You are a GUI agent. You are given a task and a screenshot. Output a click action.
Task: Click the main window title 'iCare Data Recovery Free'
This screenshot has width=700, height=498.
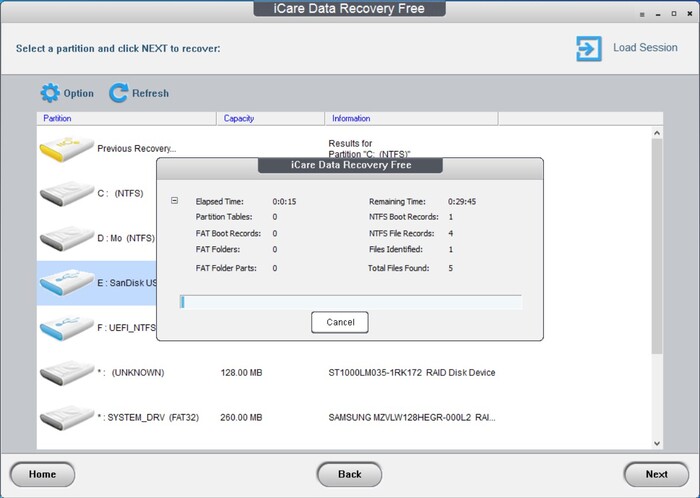(349, 8)
